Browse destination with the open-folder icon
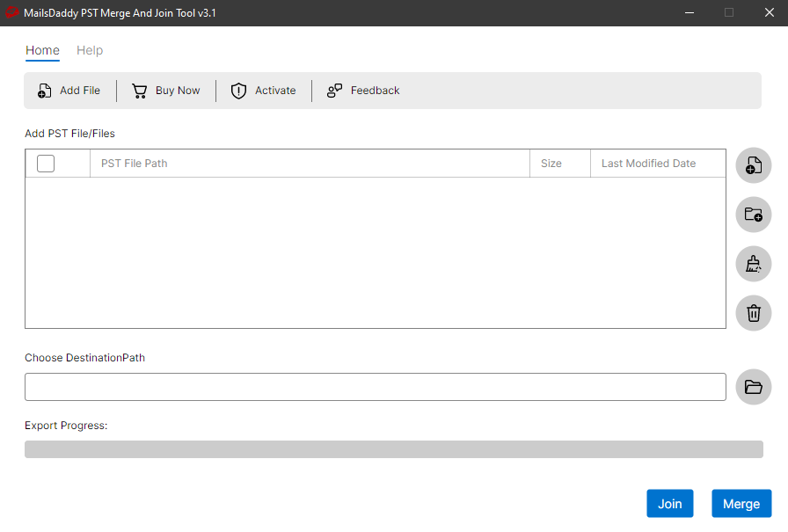 tap(754, 387)
